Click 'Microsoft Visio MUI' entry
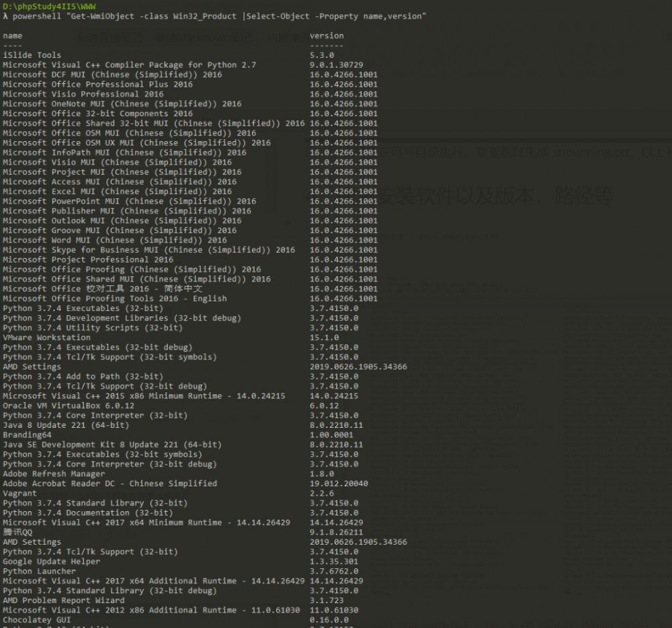This screenshot has width=672, height=628. [x=118, y=163]
